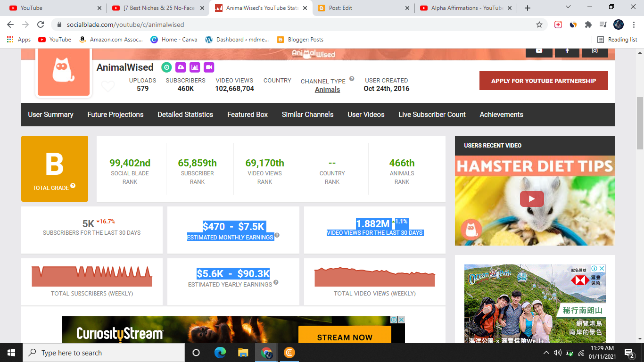Reload the page

pyautogui.click(x=41, y=25)
